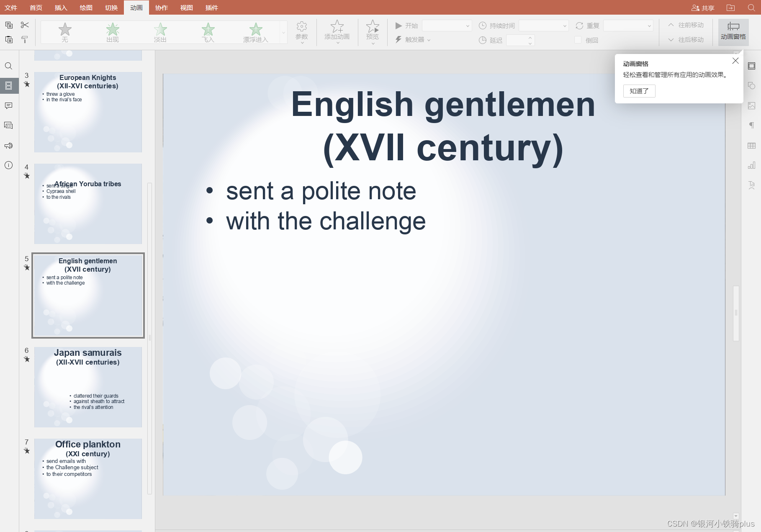Click 添加动画 add animation star
The width and height of the screenshot is (761, 532).
[x=337, y=32]
